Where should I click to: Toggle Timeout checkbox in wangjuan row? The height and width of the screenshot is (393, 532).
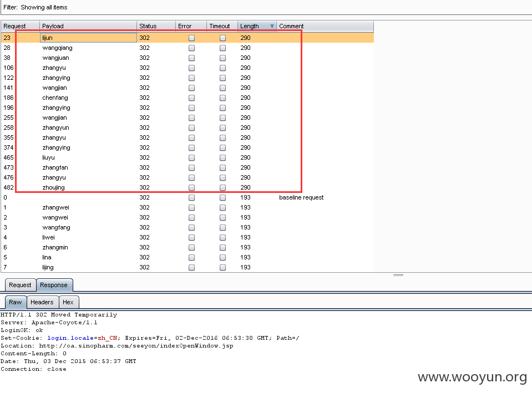click(222, 58)
